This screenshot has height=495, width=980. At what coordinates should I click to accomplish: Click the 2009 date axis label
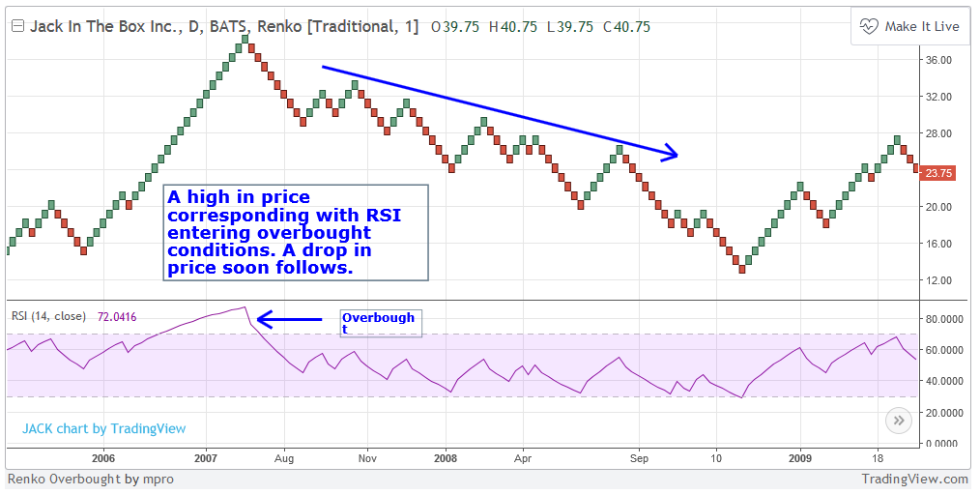(x=800, y=459)
